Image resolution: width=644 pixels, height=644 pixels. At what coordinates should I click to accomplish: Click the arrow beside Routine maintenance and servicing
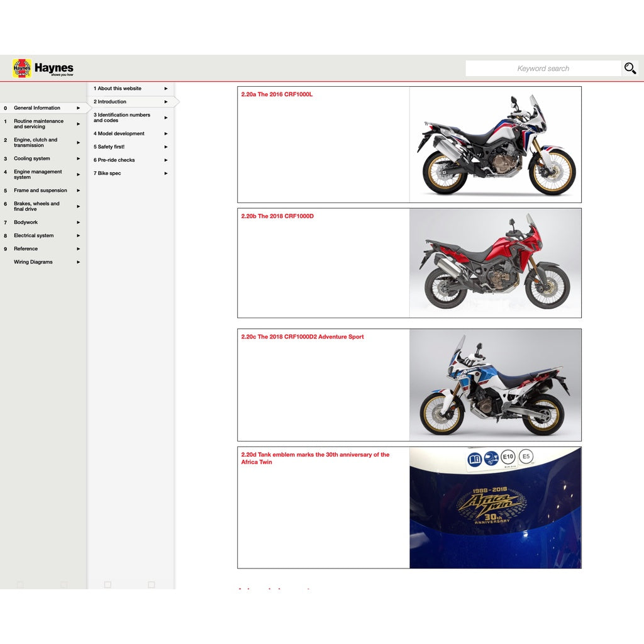tap(78, 123)
